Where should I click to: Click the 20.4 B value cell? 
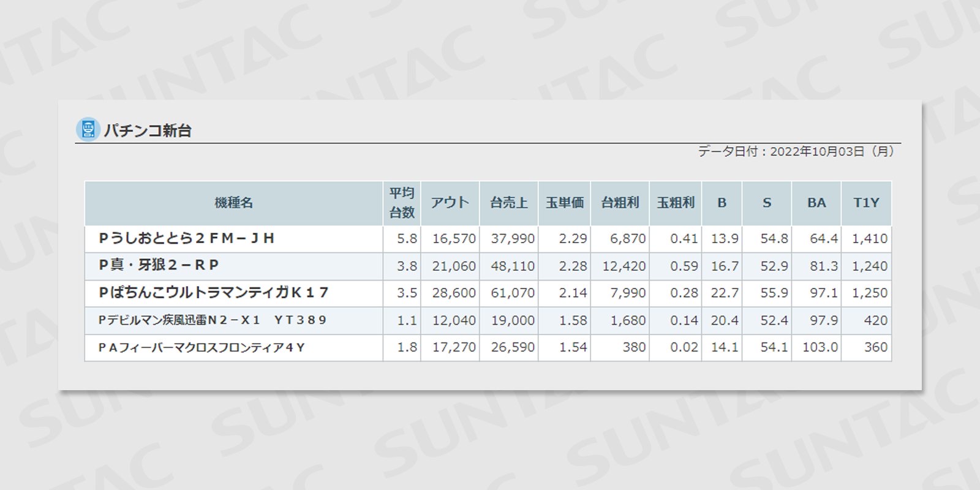pos(722,320)
